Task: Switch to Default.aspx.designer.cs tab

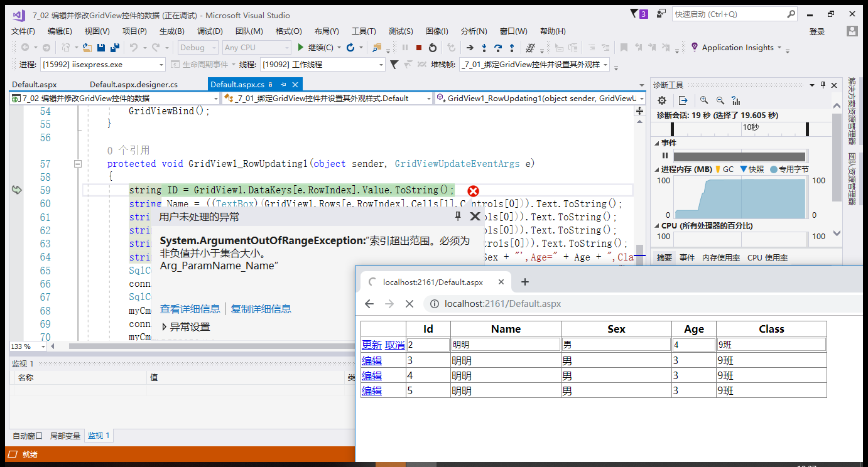Action: (x=134, y=84)
